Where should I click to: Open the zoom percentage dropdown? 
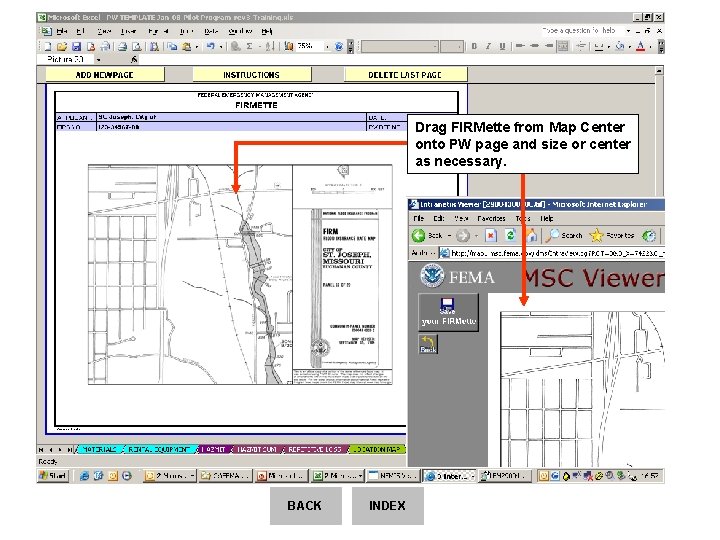point(327,46)
